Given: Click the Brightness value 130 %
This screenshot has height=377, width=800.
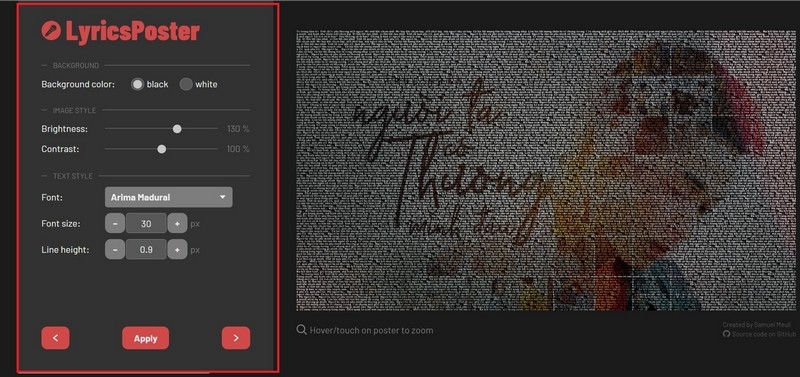Looking at the screenshot, I should 238,129.
